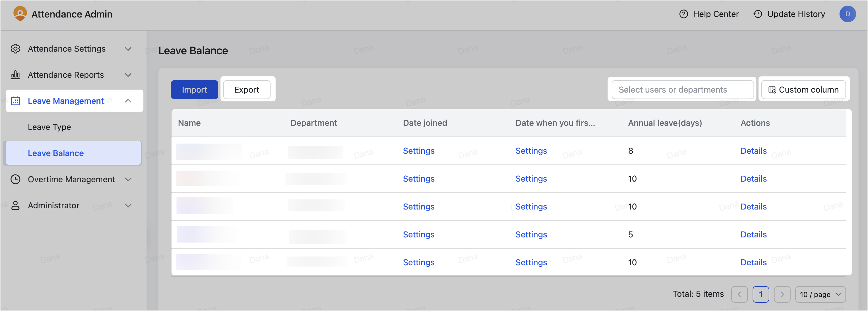Collapse the Leave Management chevron

(128, 101)
